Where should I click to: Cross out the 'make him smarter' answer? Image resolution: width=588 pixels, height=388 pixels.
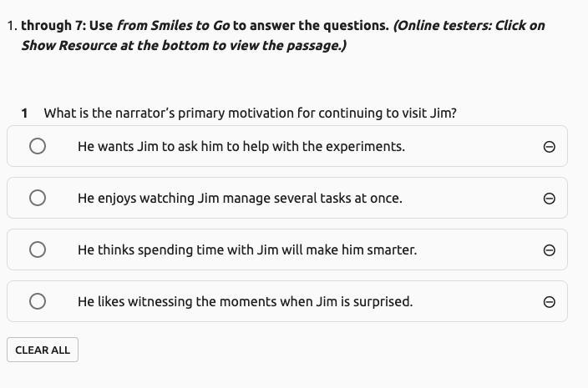[549, 250]
